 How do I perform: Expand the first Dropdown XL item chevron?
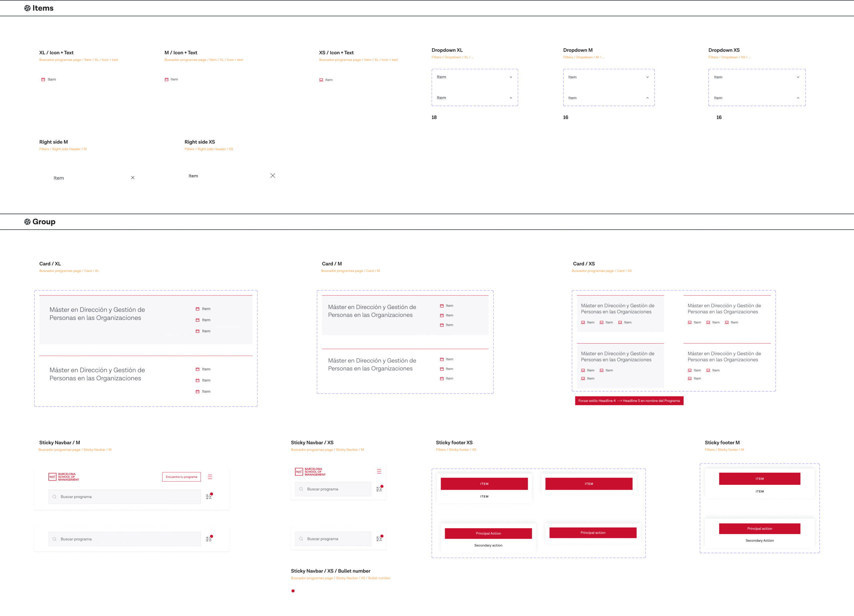coord(511,77)
